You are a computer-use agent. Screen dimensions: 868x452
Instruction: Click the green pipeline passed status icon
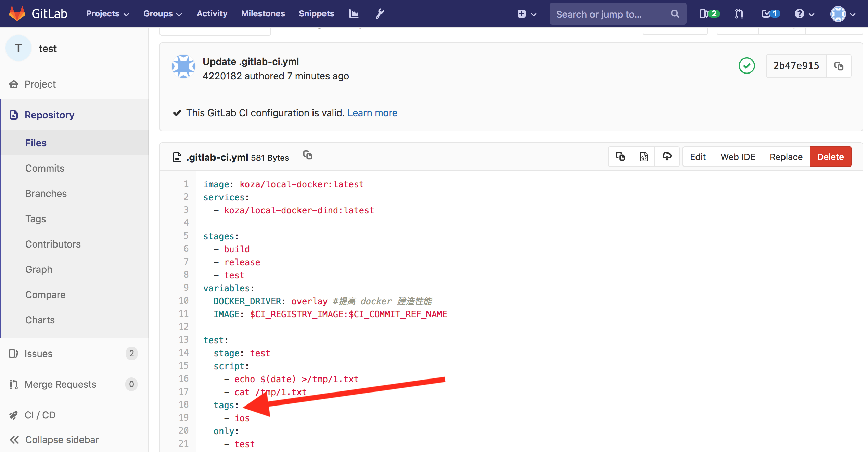746,66
